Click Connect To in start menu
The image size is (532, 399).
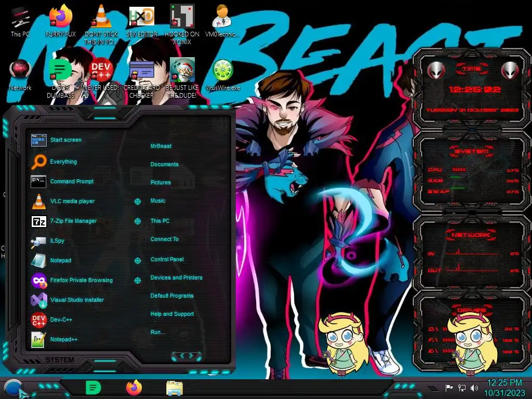tap(164, 239)
